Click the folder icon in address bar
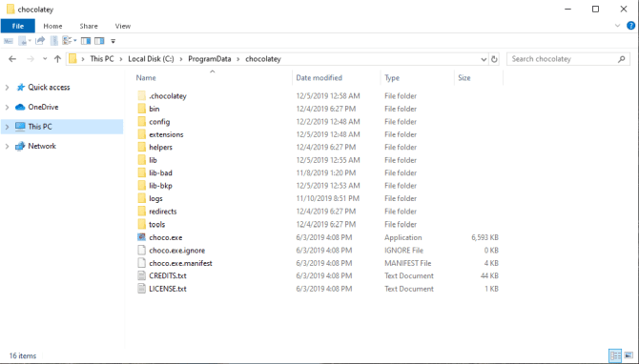The height and width of the screenshot is (364, 639). [72, 59]
